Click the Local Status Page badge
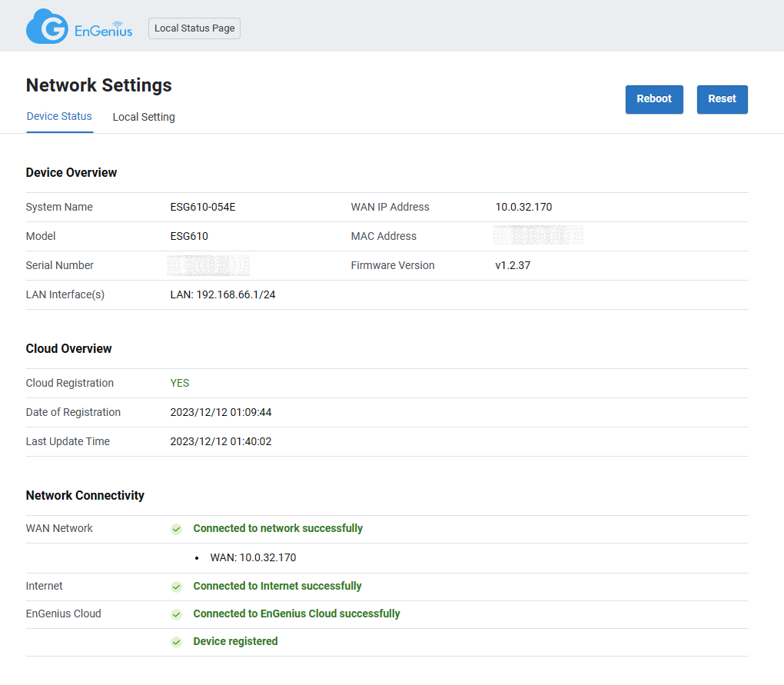The width and height of the screenshot is (784, 685). (194, 28)
